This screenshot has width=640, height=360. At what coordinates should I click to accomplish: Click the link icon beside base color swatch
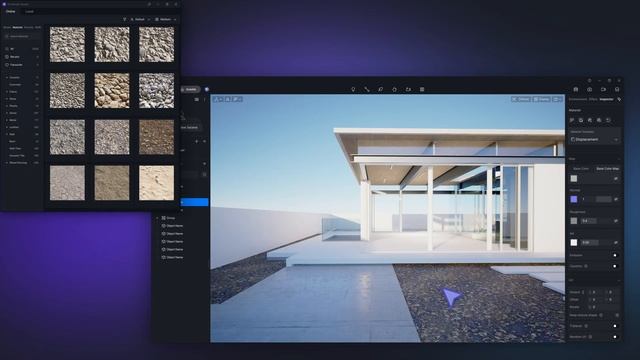click(x=616, y=178)
